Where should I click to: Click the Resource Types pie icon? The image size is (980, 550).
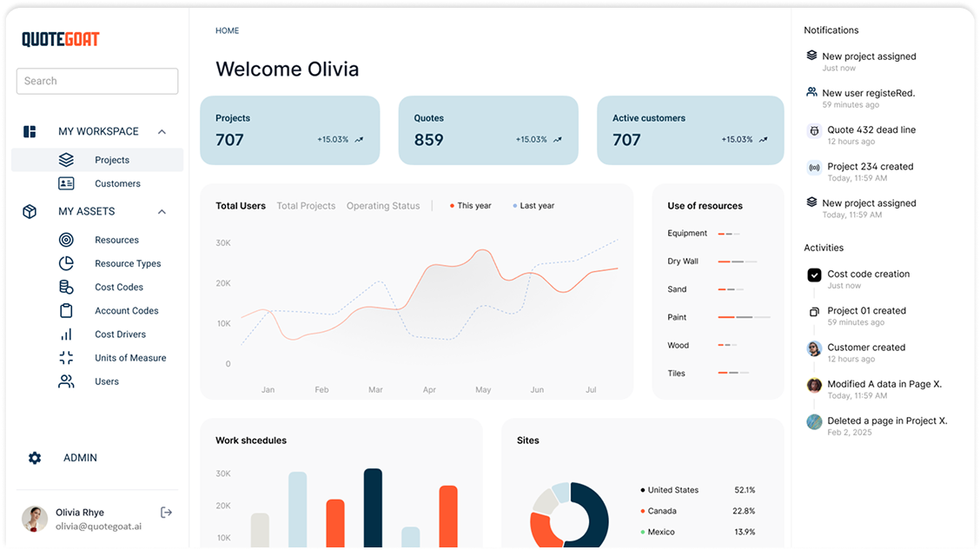[x=66, y=263]
